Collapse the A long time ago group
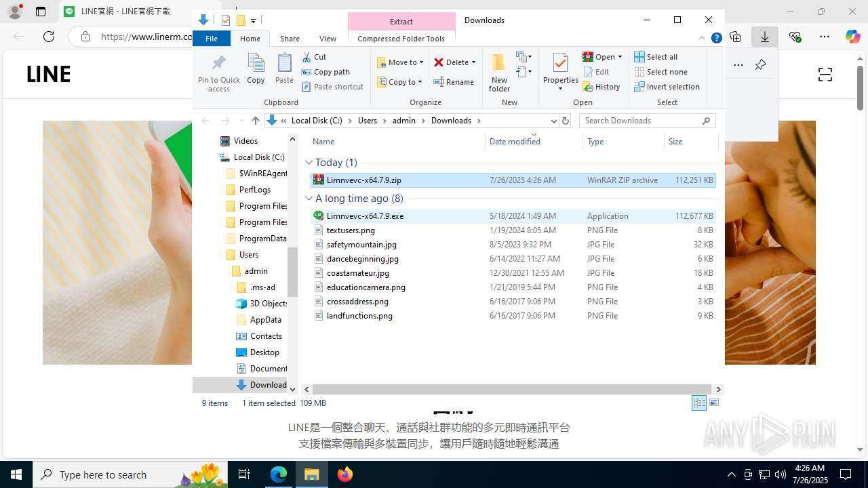Image resolution: width=868 pixels, height=488 pixels. tap(309, 199)
